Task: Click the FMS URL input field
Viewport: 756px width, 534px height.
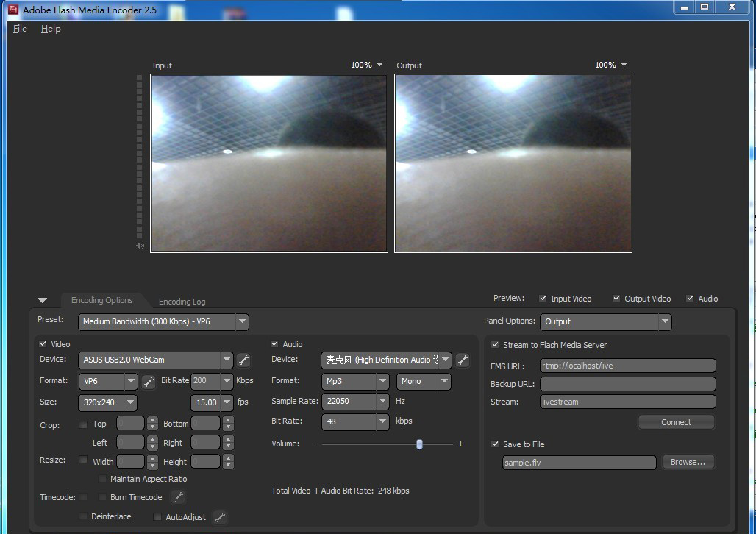Action: [627, 366]
